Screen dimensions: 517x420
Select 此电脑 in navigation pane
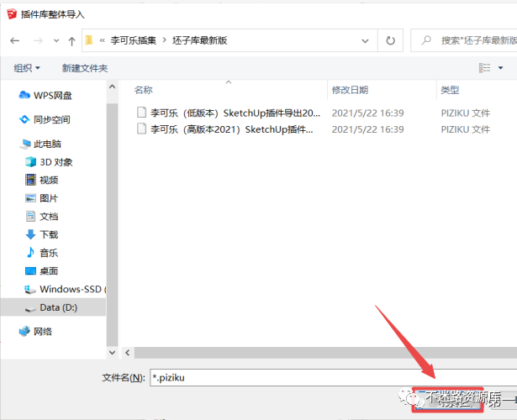coord(40,144)
